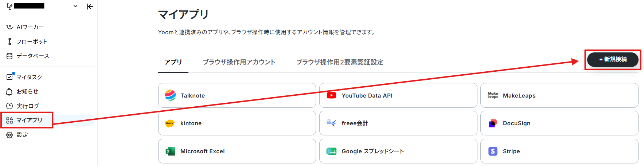Select the kintone app card

click(x=237, y=123)
